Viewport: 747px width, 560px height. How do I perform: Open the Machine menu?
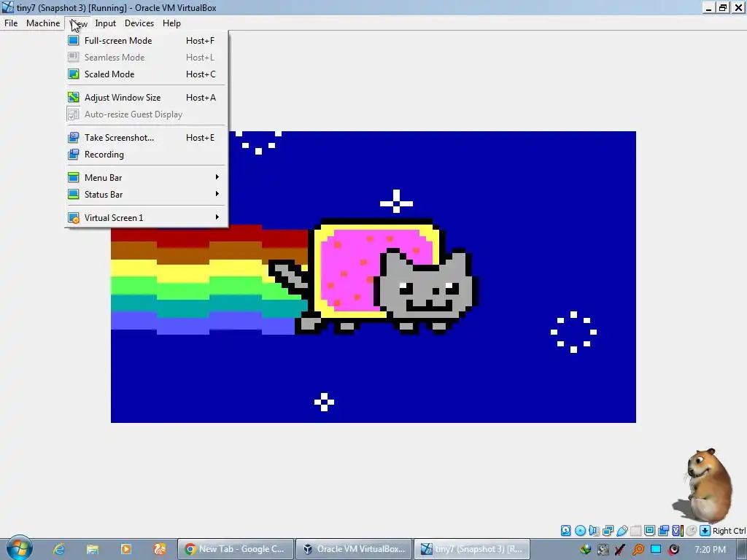[x=43, y=23]
